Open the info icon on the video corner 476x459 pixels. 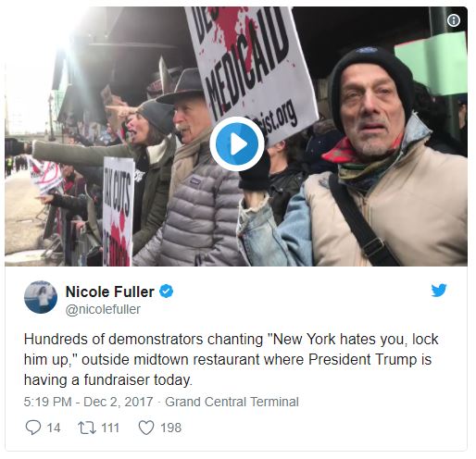pos(454,20)
